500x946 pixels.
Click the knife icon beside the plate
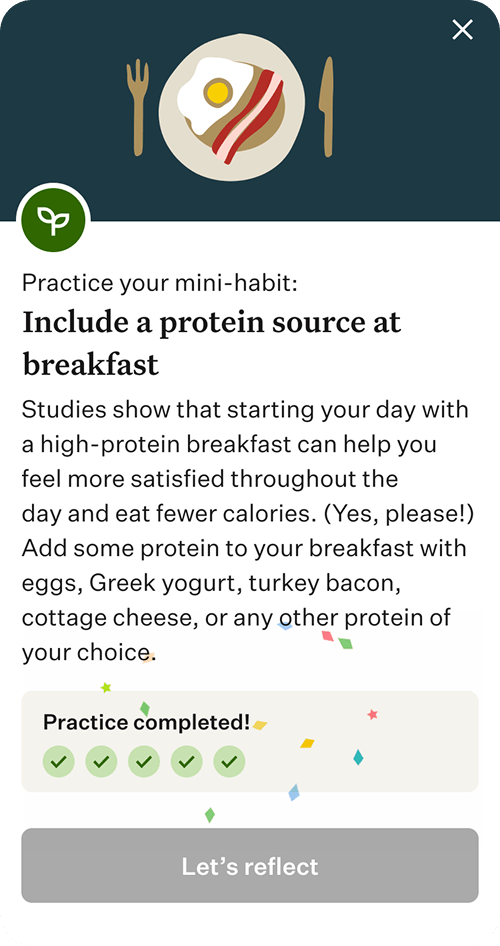326,107
